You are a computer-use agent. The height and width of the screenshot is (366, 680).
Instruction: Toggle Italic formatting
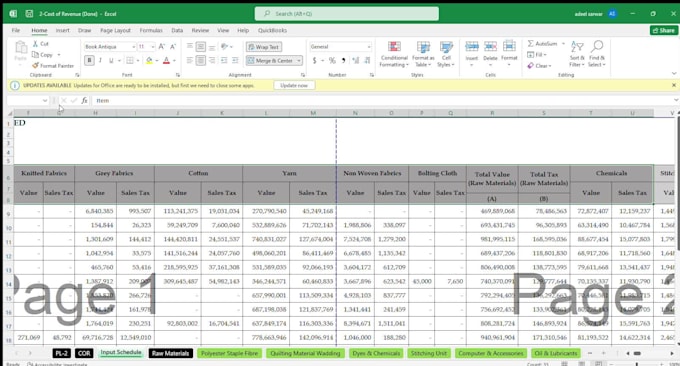coord(100,60)
